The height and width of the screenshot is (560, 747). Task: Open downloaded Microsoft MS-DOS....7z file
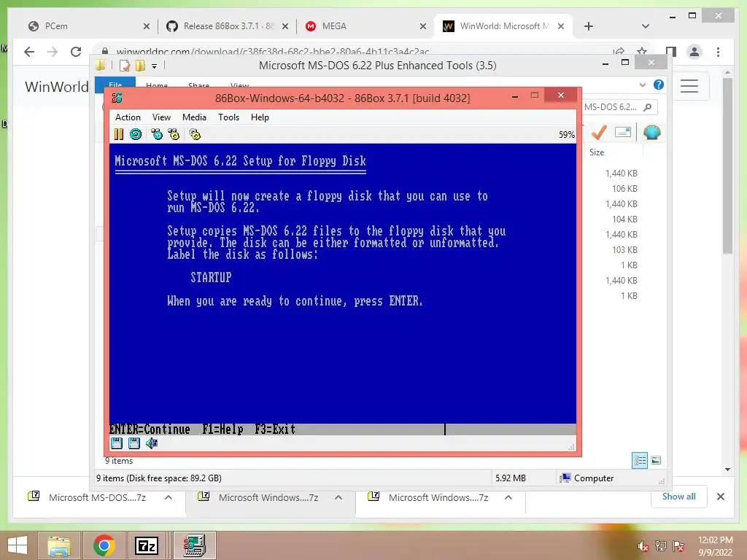tap(97, 497)
